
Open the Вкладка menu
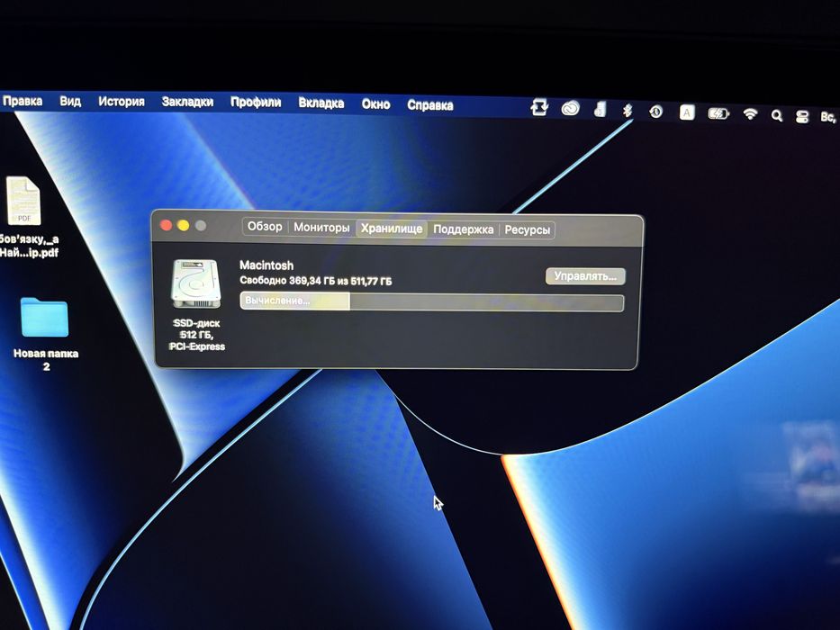pos(321,103)
